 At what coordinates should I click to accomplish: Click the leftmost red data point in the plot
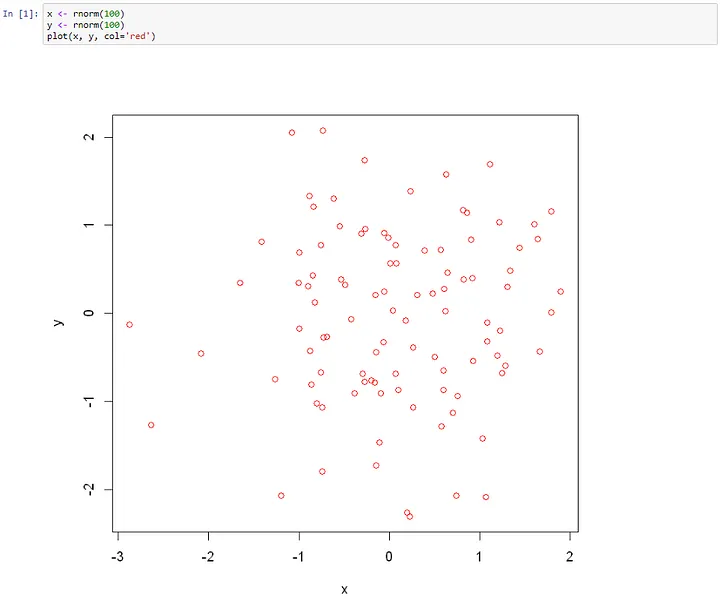129,324
